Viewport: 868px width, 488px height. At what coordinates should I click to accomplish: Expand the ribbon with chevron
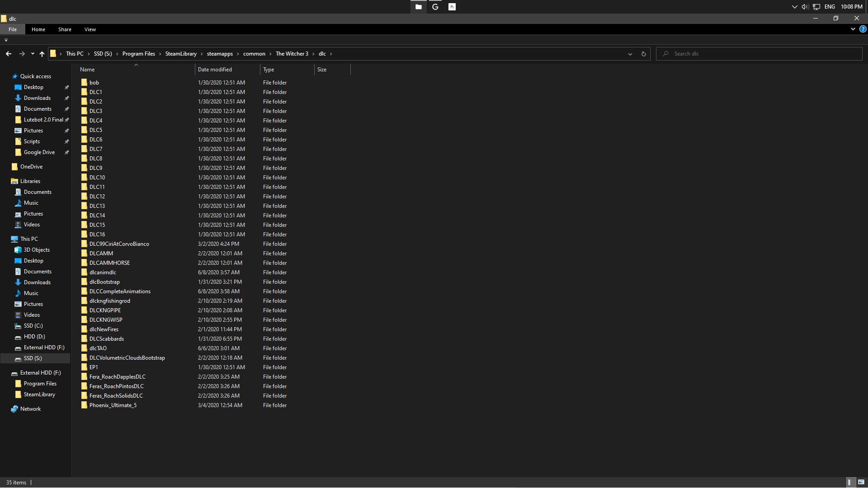(x=853, y=29)
